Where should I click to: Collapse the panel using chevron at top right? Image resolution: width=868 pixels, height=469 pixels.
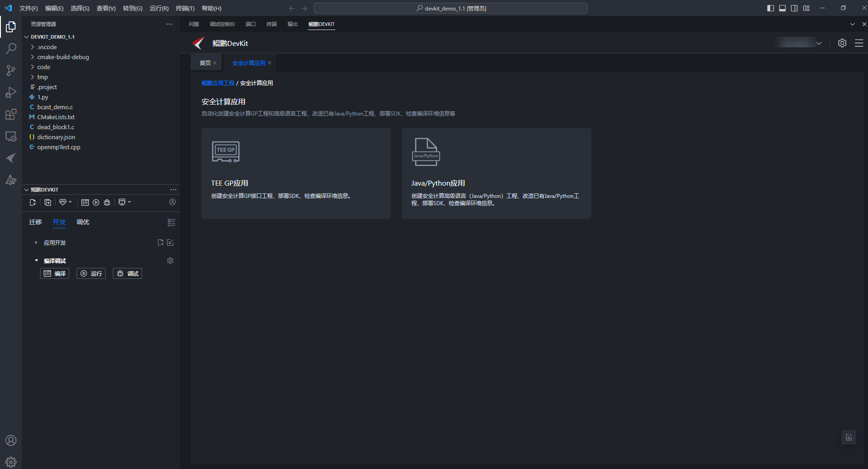pyautogui.click(x=853, y=24)
